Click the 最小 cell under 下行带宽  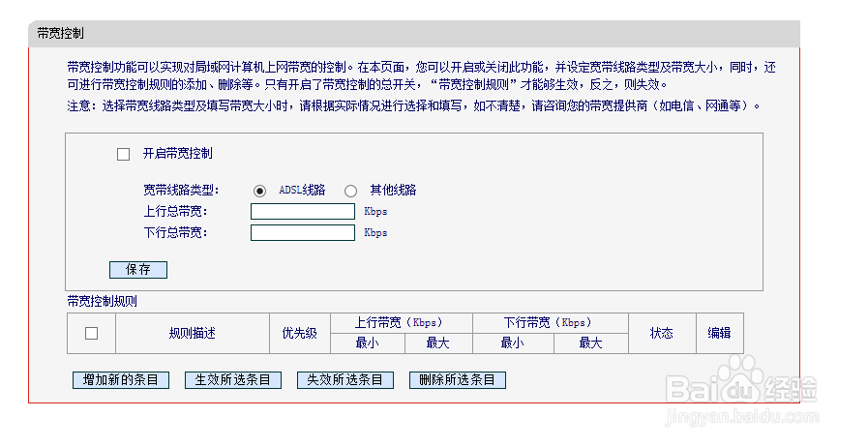coord(513,343)
